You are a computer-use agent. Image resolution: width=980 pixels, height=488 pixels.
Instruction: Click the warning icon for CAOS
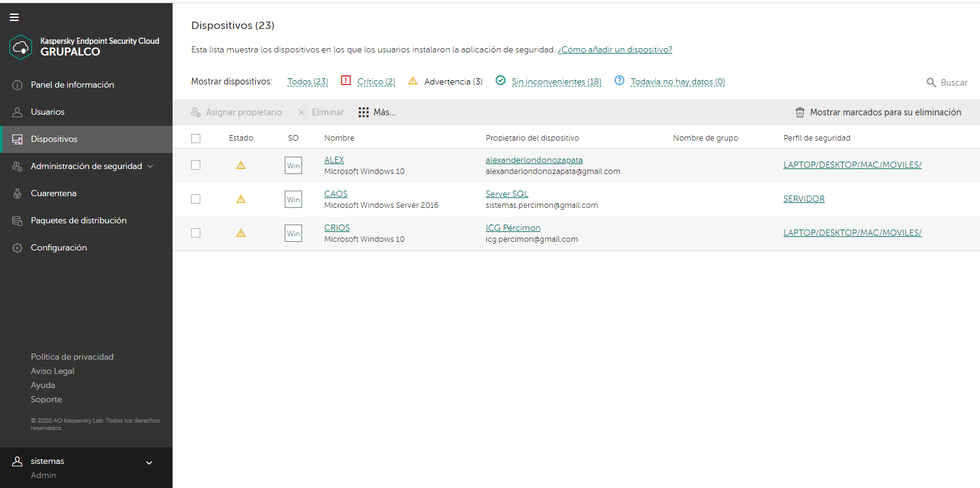click(x=241, y=199)
